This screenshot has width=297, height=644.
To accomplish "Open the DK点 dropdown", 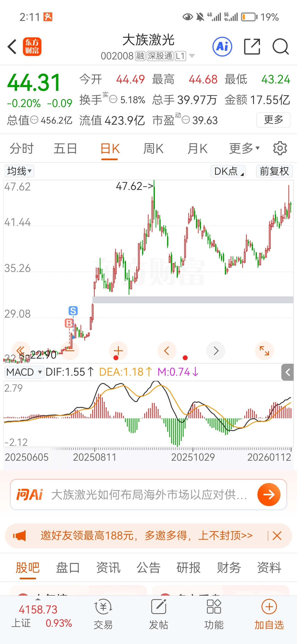I will tap(228, 171).
